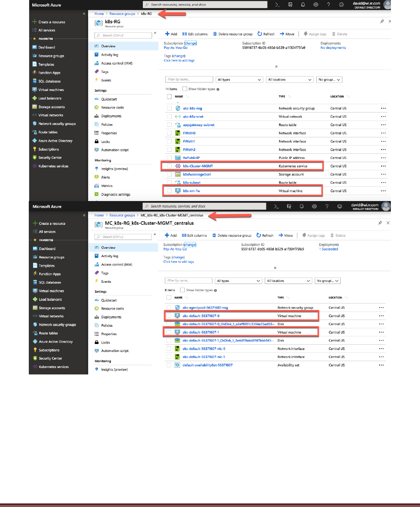This screenshot has width=420, height=507.
Task: Open the k8s-vm-fw virtual machine link
Action: tap(192, 191)
